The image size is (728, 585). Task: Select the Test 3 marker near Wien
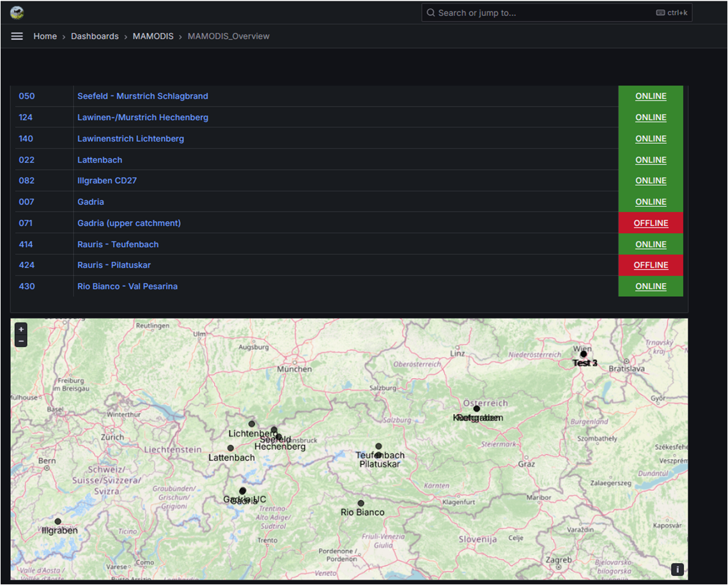[x=584, y=354]
